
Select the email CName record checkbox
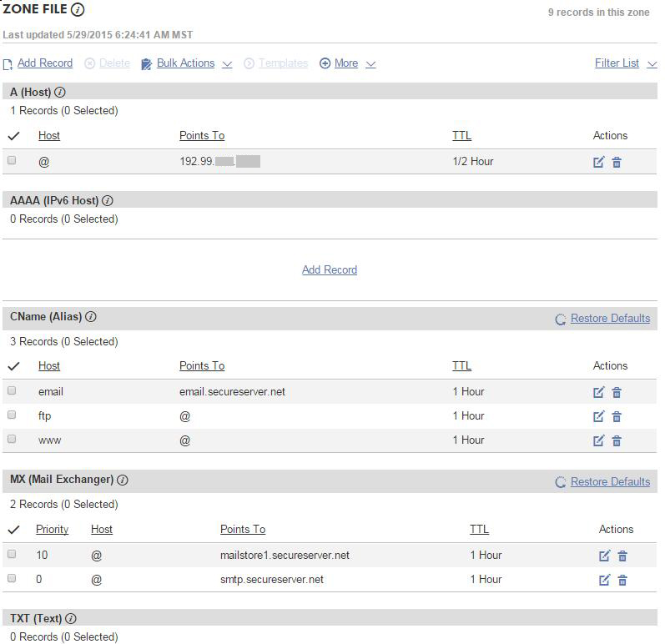12,390
